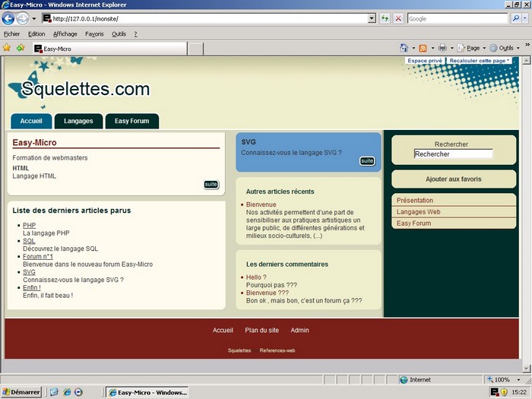
Task: Open the Favoris menu
Action: point(94,34)
